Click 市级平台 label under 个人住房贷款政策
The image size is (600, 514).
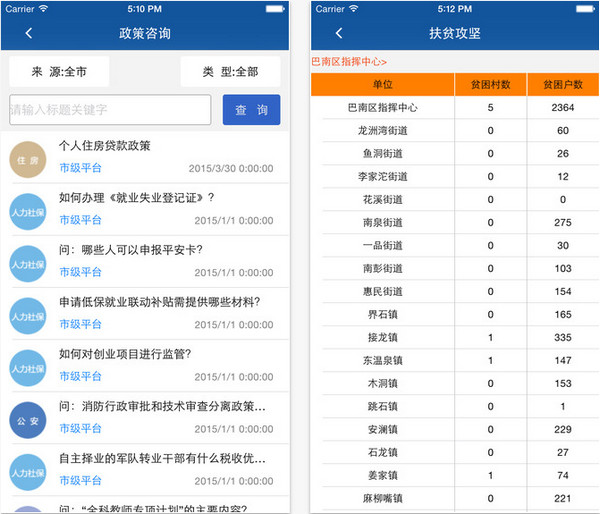pyautogui.click(x=80, y=168)
